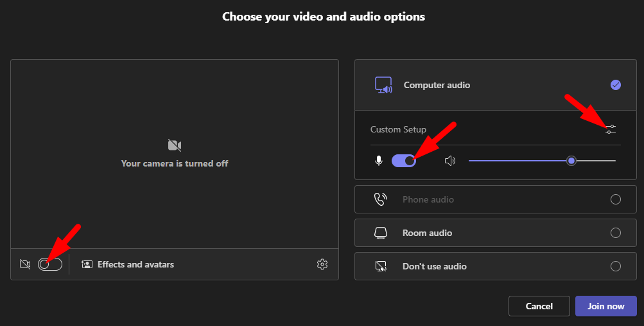Select the Phone audio radio button
644x326 pixels.
coord(615,199)
